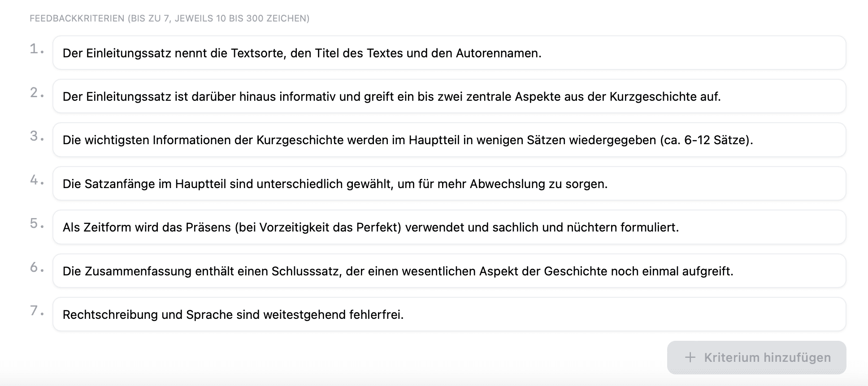The image size is (868, 386).
Task: Click the number 1 list marker
Action: (x=35, y=49)
